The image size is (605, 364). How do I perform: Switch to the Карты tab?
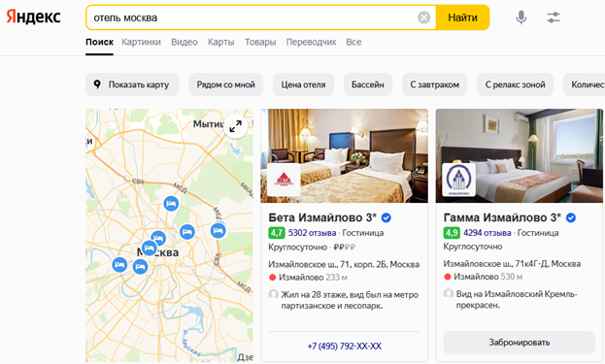pos(220,42)
